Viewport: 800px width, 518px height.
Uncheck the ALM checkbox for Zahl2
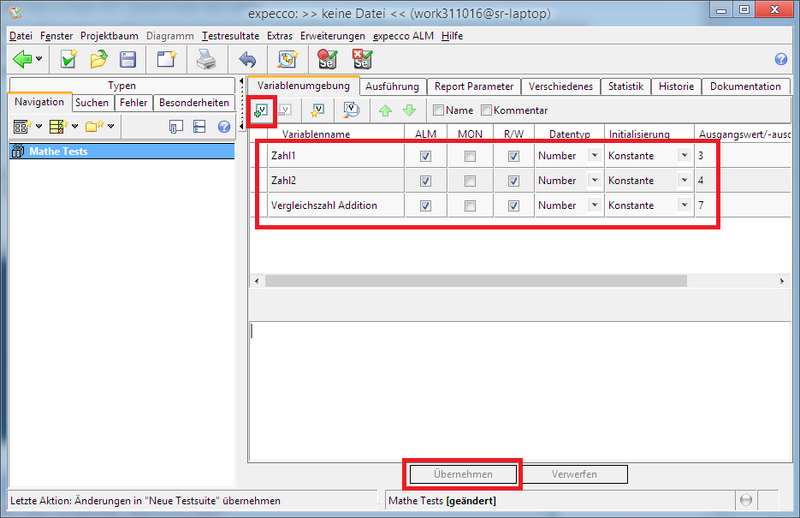pos(426,181)
